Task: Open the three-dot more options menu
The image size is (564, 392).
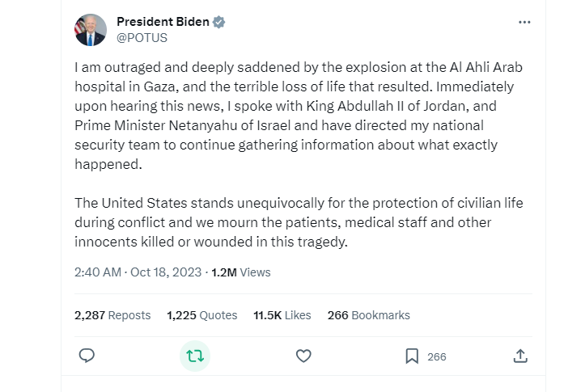Action: [524, 22]
